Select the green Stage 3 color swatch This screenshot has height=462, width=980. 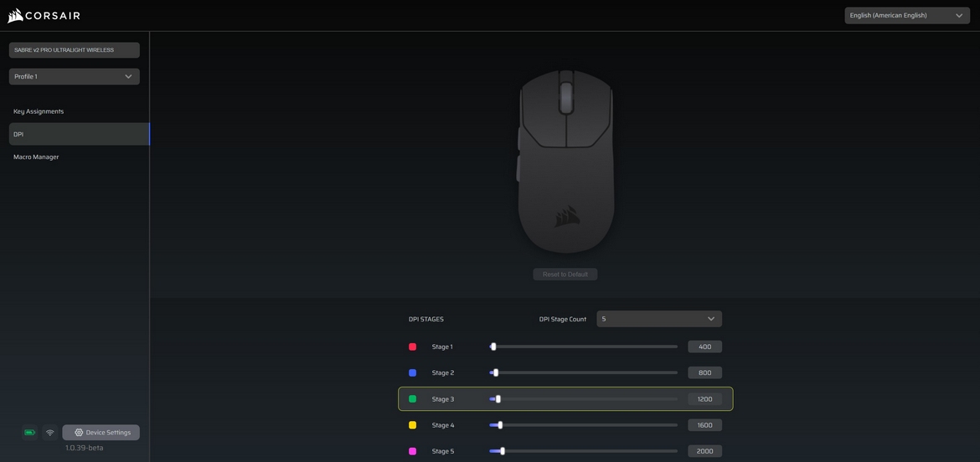tap(412, 399)
